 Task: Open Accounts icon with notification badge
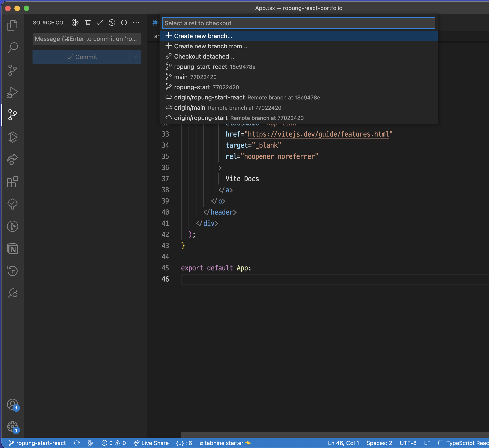coord(12,405)
